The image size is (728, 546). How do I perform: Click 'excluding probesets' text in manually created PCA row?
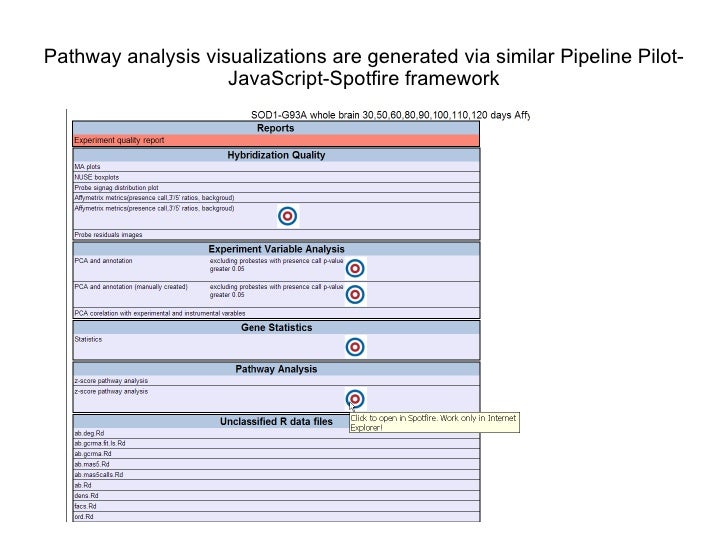click(276, 291)
